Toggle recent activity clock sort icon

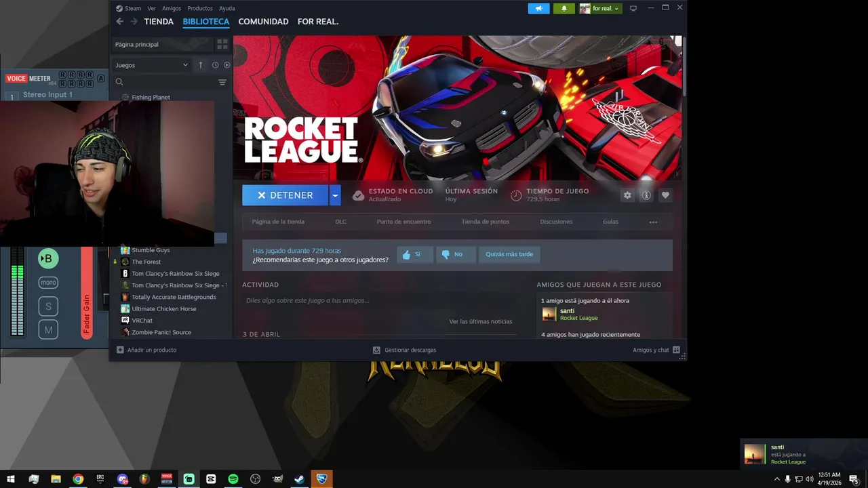215,65
